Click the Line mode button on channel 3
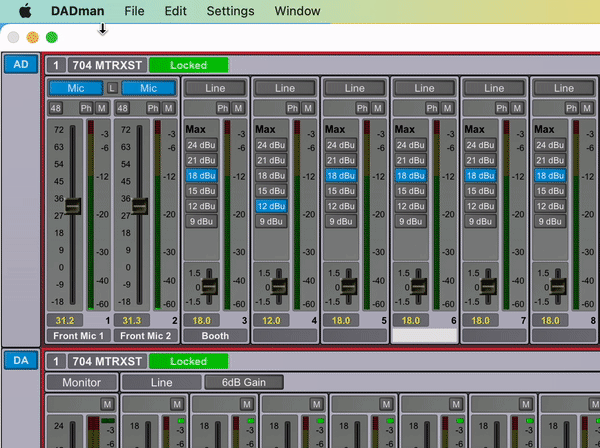 (x=215, y=88)
